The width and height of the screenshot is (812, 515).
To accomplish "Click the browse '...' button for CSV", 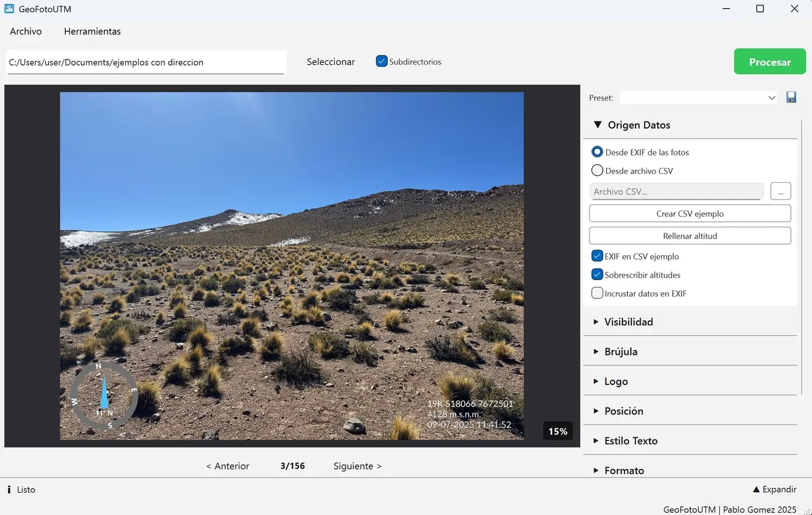I will [781, 192].
